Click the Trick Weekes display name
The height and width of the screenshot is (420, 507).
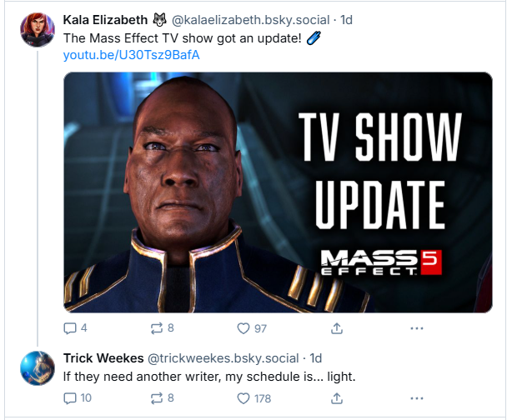[x=103, y=358]
